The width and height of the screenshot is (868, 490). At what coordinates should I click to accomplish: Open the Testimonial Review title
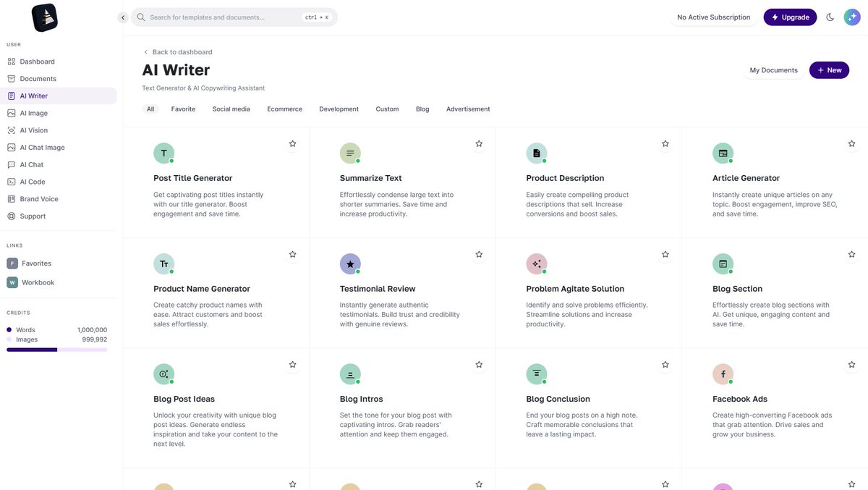(378, 289)
